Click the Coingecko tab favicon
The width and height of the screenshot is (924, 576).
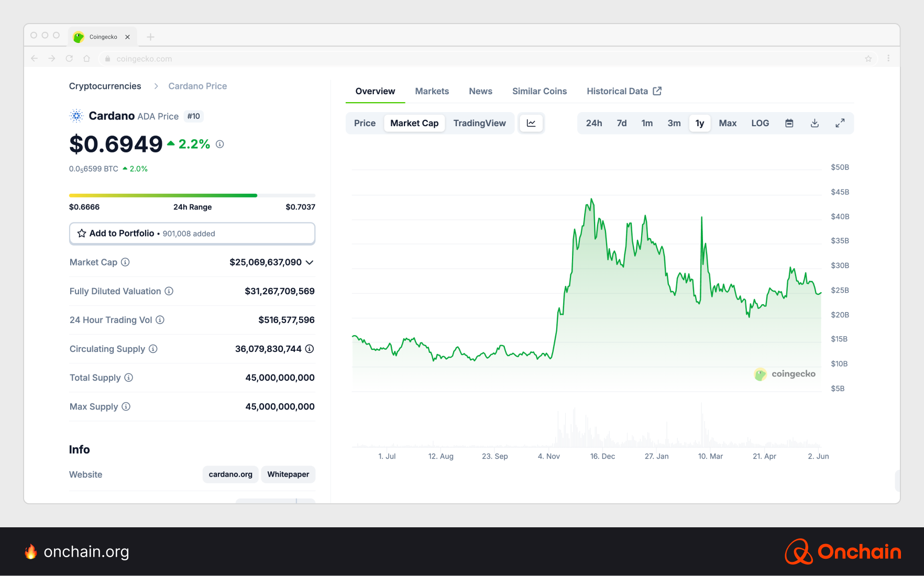tap(79, 37)
